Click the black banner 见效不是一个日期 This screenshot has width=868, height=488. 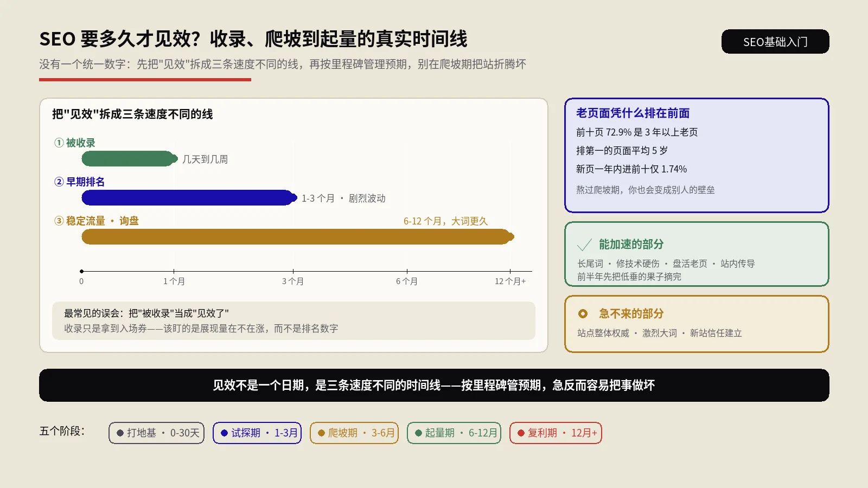tap(434, 386)
